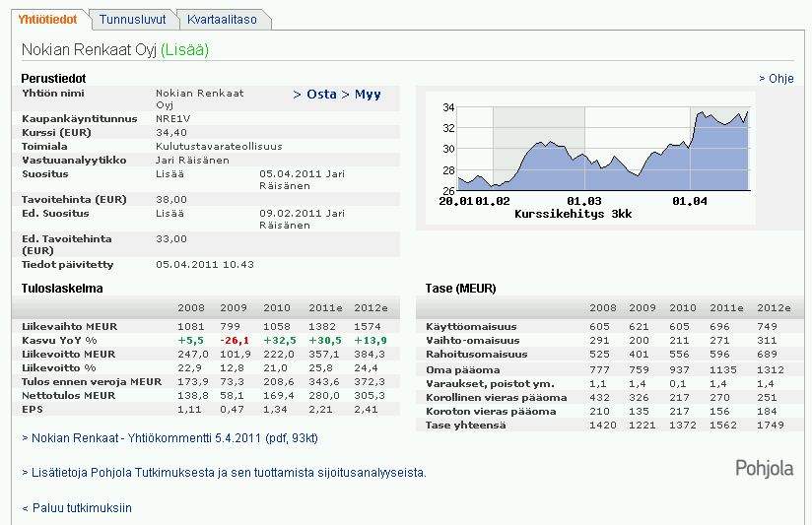
Task: Click the Pohjola logo
Action: (765, 469)
